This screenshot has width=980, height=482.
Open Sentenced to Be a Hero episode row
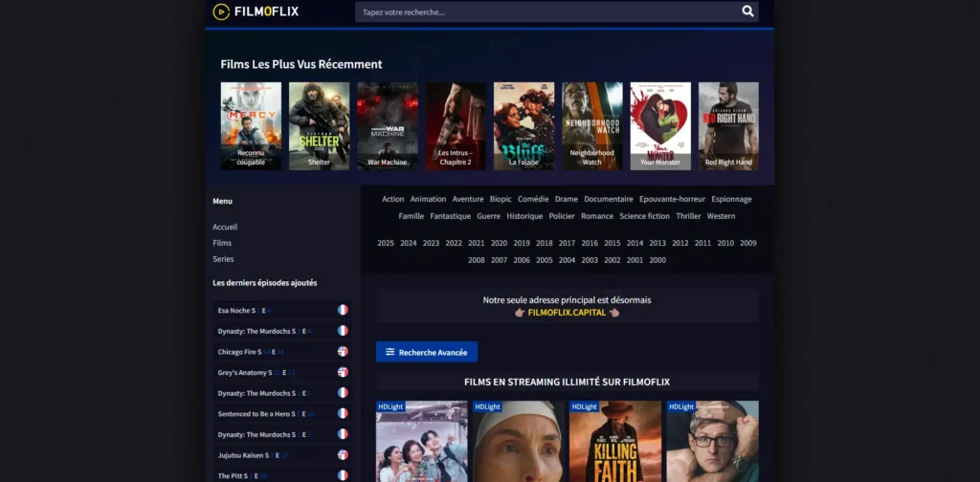pos(282,413)
